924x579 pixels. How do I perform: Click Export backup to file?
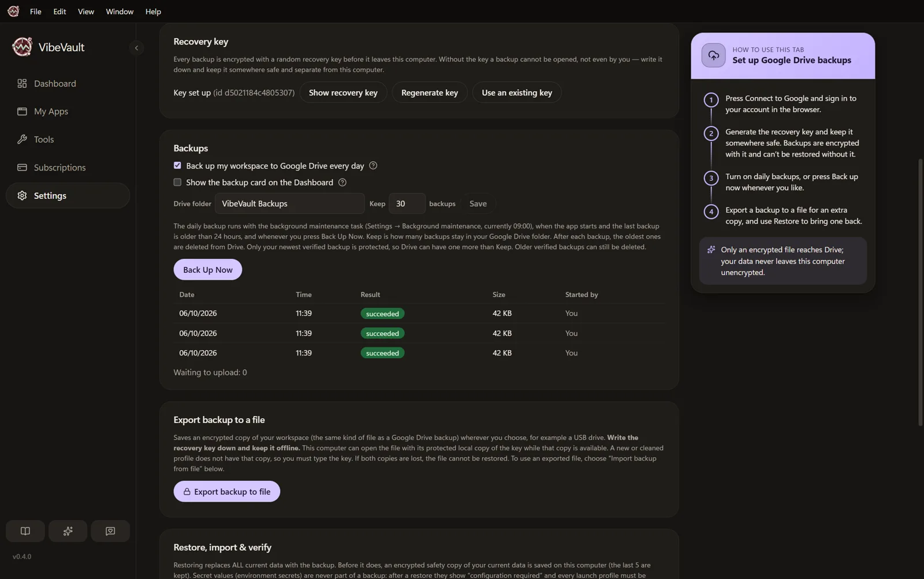227,492
